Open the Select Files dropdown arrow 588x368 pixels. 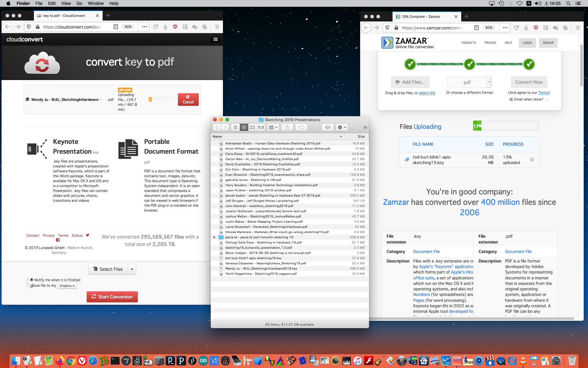(x=132, y=269)
